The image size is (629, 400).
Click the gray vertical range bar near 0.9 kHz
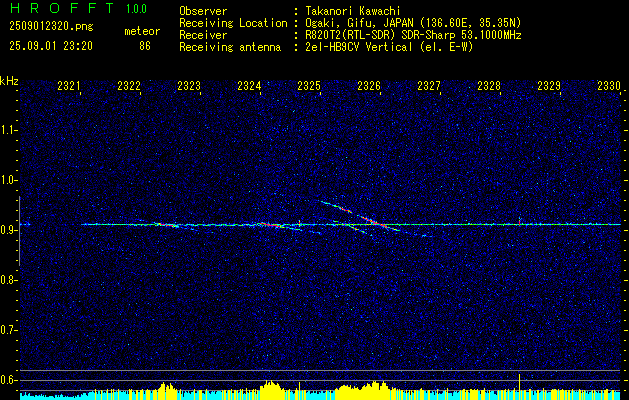pos(19,231)
